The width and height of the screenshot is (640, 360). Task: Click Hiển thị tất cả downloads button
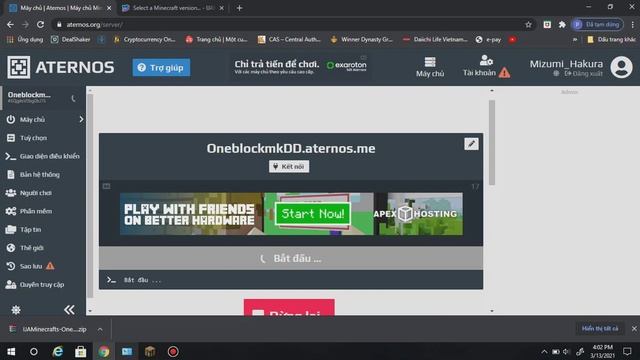600,329
